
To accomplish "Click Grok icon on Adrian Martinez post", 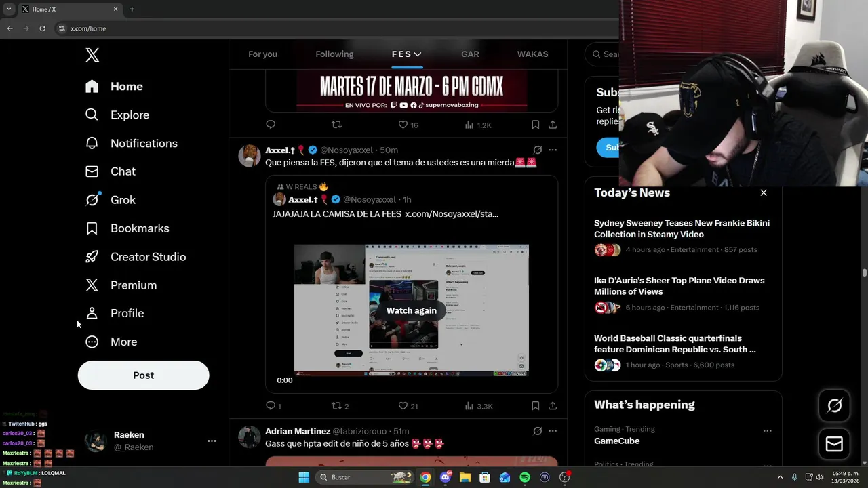I will click(537, 431).
